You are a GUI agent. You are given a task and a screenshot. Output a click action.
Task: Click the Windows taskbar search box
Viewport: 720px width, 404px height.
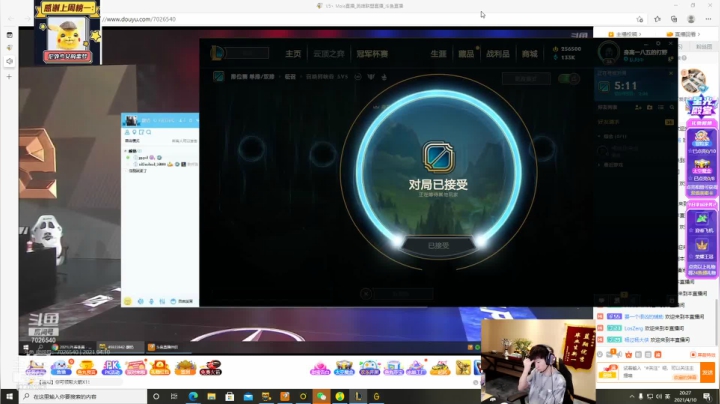coord(83,396)
